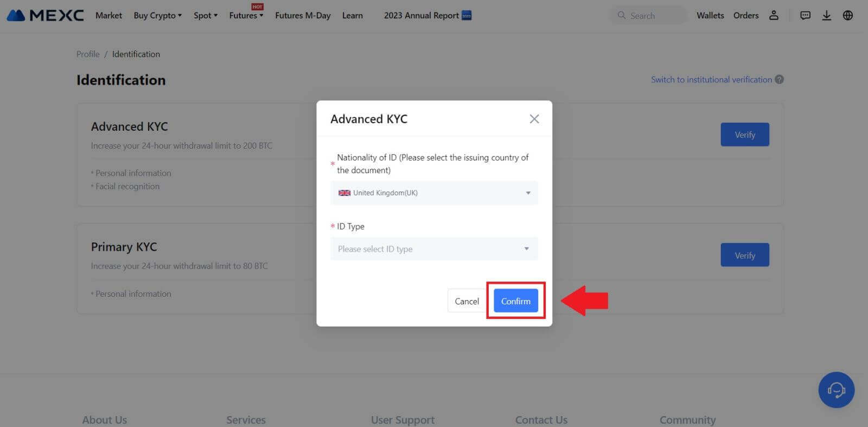Go to the Market page
Screen dimensions: 868x427
click(108, 15)
